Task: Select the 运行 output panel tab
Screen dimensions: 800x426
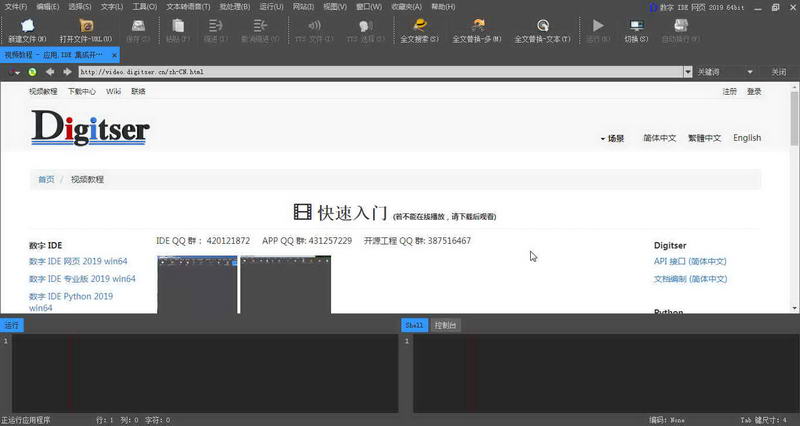Action: pos(11,325)
